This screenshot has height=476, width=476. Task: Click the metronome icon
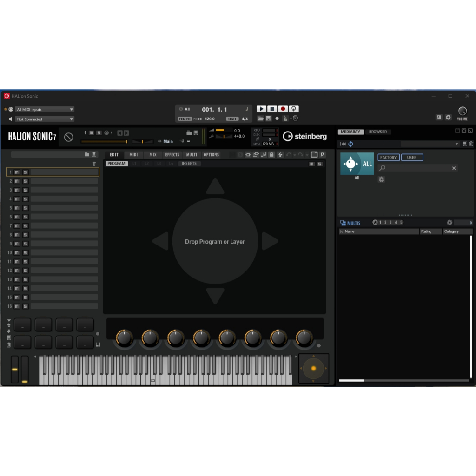point(285,119)
